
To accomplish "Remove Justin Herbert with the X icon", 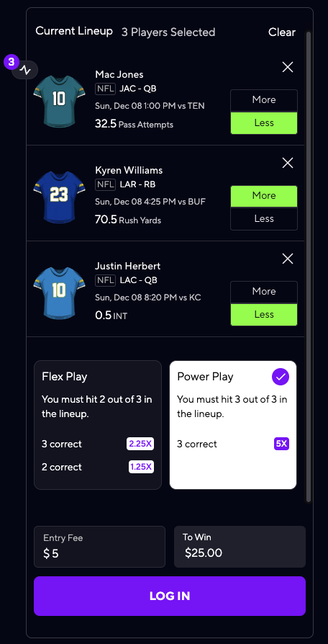I will pos(288,259).
